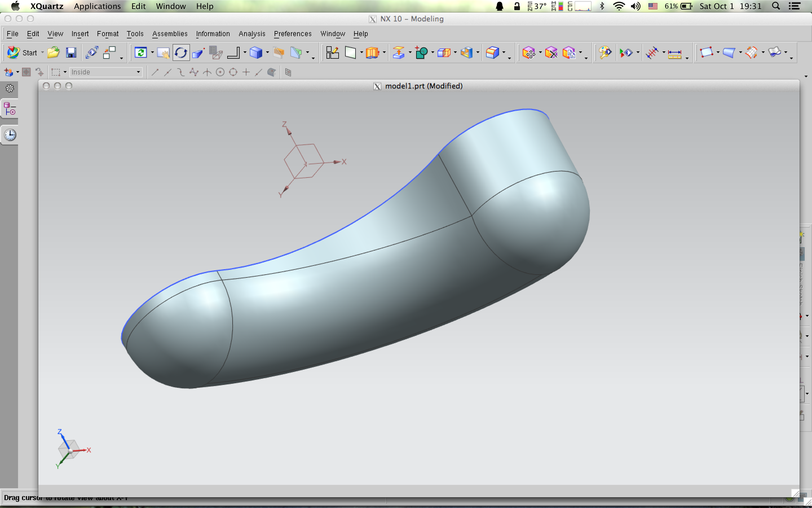Click the Delete Face cube icon
Image resolution: width=812 pixels, height=508 pixels.
[551, 53]
